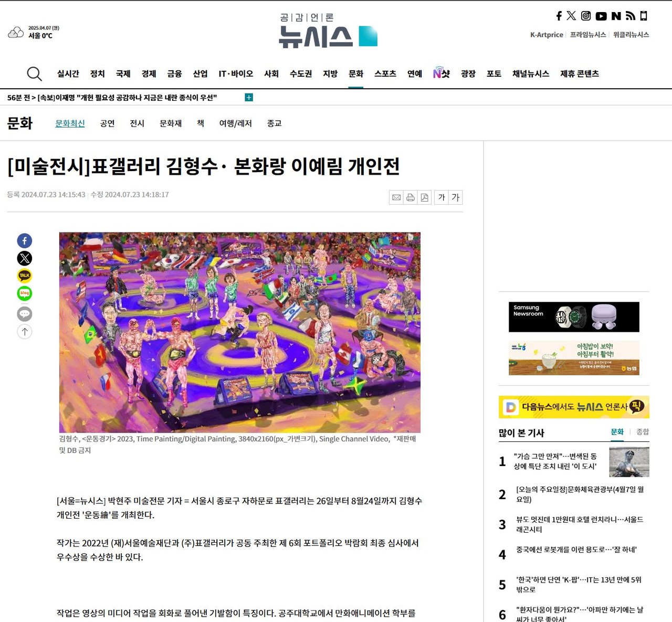Open the search magnifier icon
The width and height of the screenshot is (672, 622).
tap(34, 73)
